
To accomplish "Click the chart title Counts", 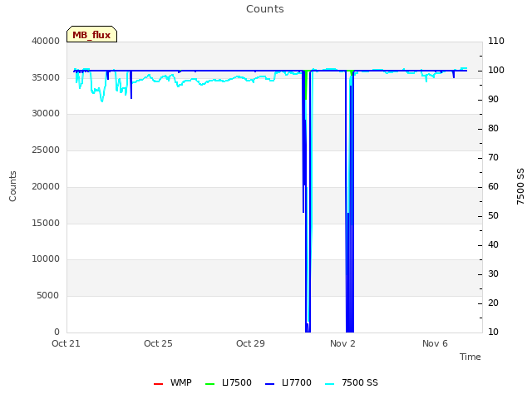I will coord(265,9).
